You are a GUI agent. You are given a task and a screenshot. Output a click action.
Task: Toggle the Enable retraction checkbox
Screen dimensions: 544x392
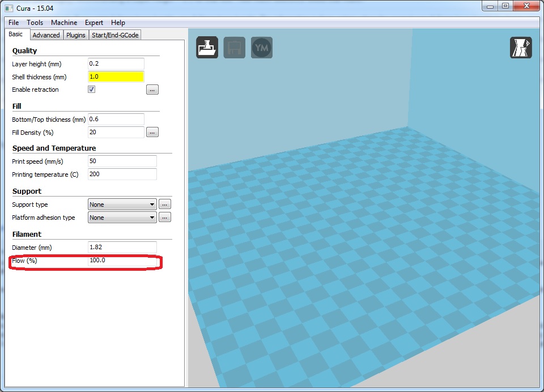pos(92,90)
